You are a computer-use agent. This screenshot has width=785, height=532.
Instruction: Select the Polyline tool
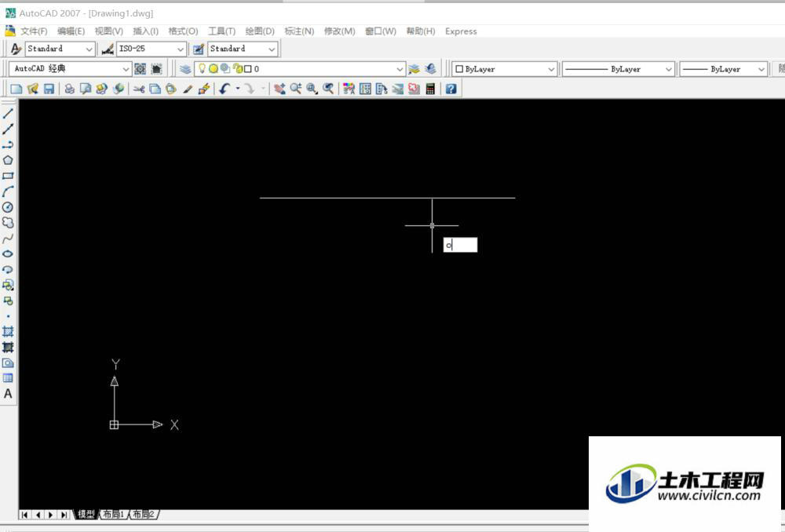tap(8, 144)
